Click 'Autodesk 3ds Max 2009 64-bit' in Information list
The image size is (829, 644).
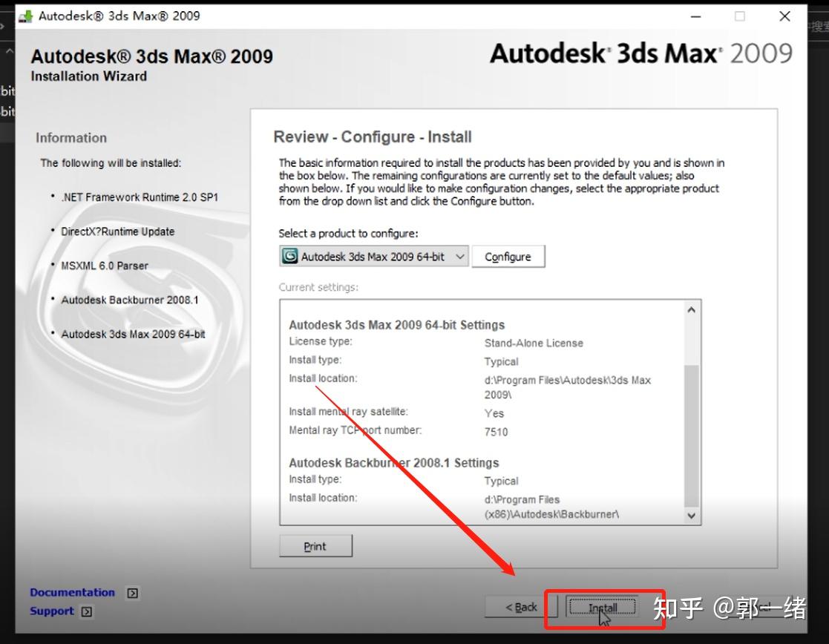point(134,334)
